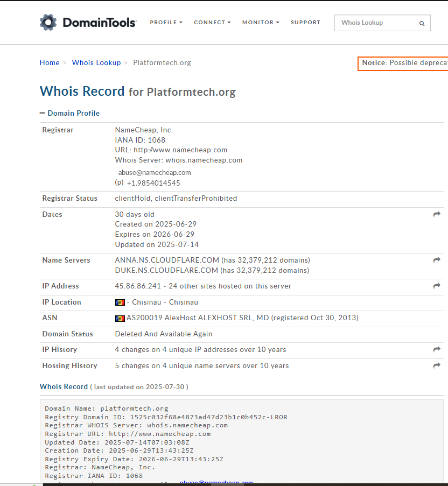This screenshot has width=448, height=486.
Task: Click 5 changes on 4 unique name servers text
Action: pos(202,366)
